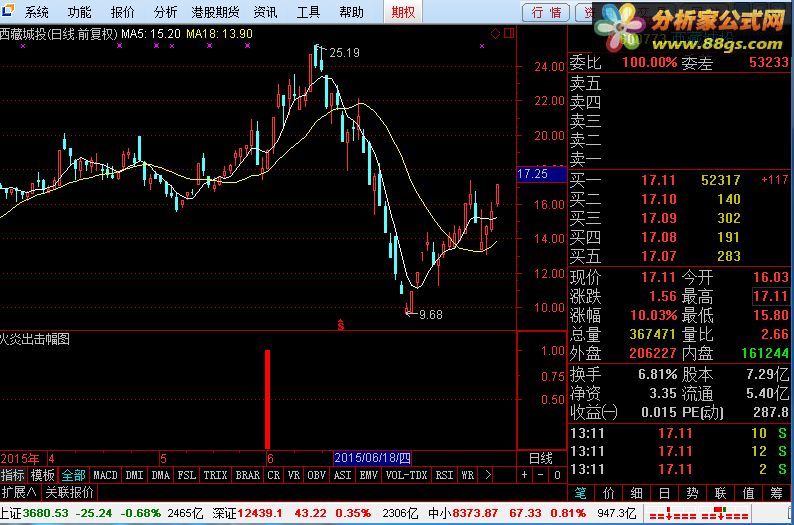
Task: Click the MA5: 15.20 label
Action: [151, 34]
